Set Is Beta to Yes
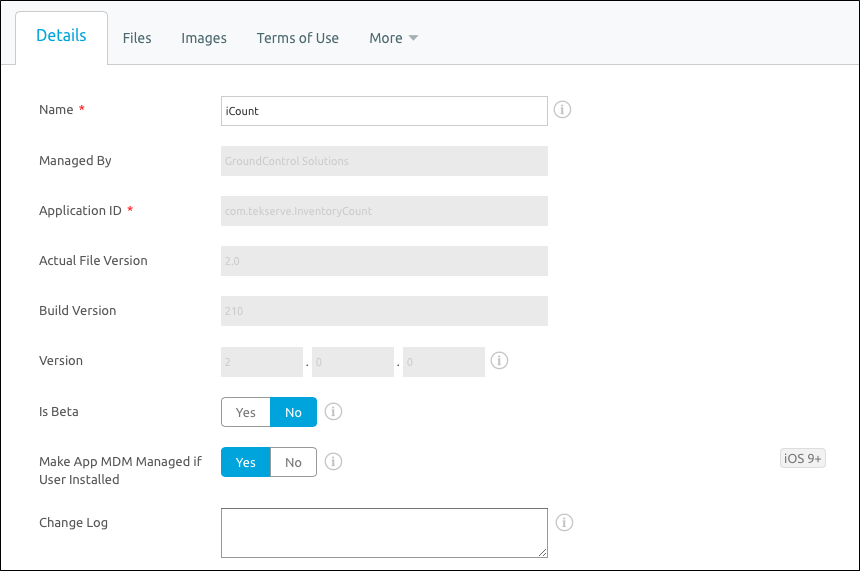This screenshot has width=860, height=571. click(x=246, y=412)
